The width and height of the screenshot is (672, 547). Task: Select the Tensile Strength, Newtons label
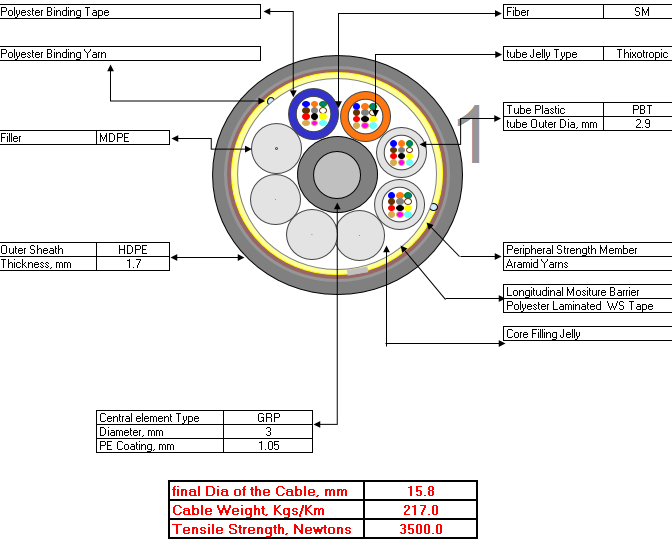pos(266,529)
